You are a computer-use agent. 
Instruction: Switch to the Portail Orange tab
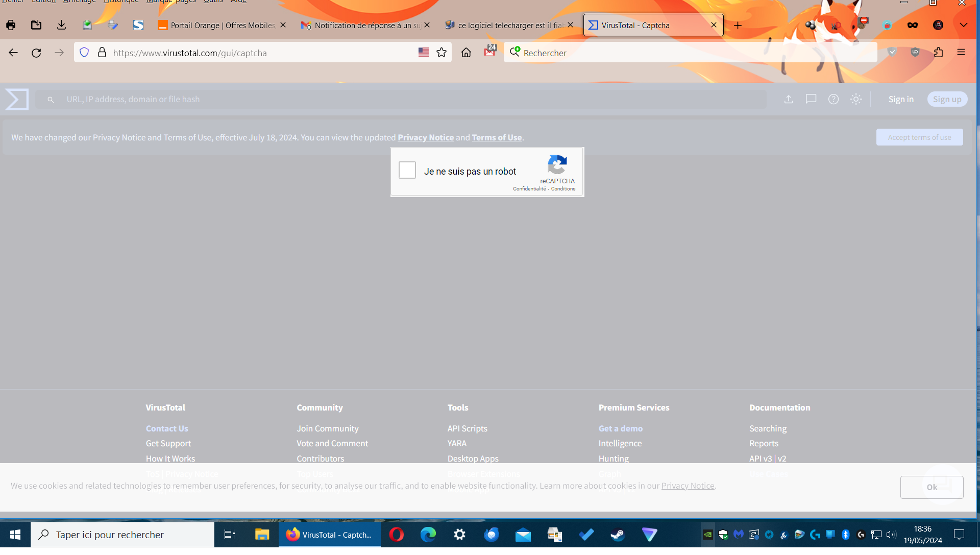coord(222,26)
